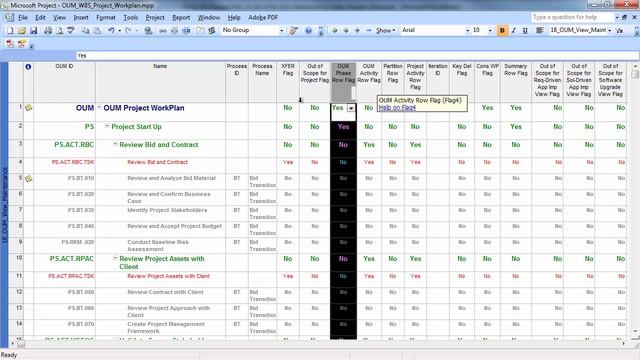Screen dimensions: 640x360
Task: Open the Adobe PDF menu
Action: pyautogui.click(x=263, y=18)
